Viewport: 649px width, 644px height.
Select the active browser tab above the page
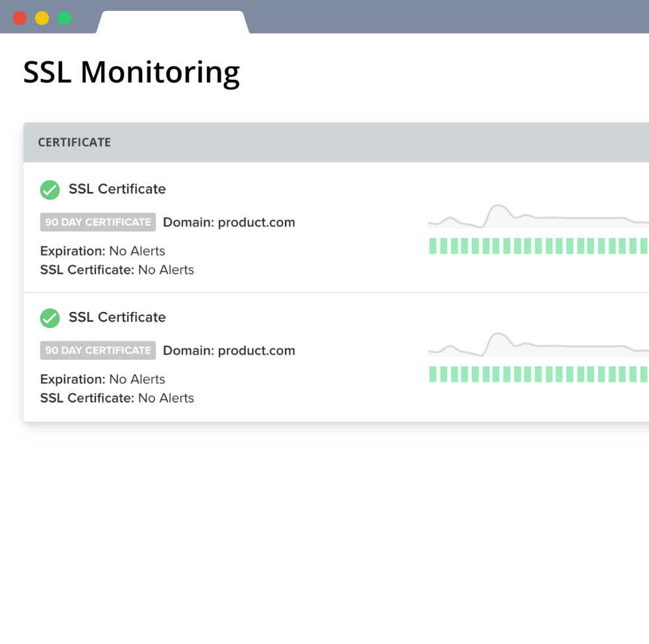point(172,19)
